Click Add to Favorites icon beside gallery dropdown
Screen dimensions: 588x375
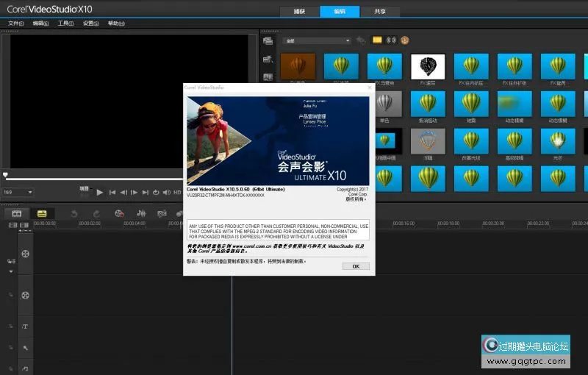[361, 40]
